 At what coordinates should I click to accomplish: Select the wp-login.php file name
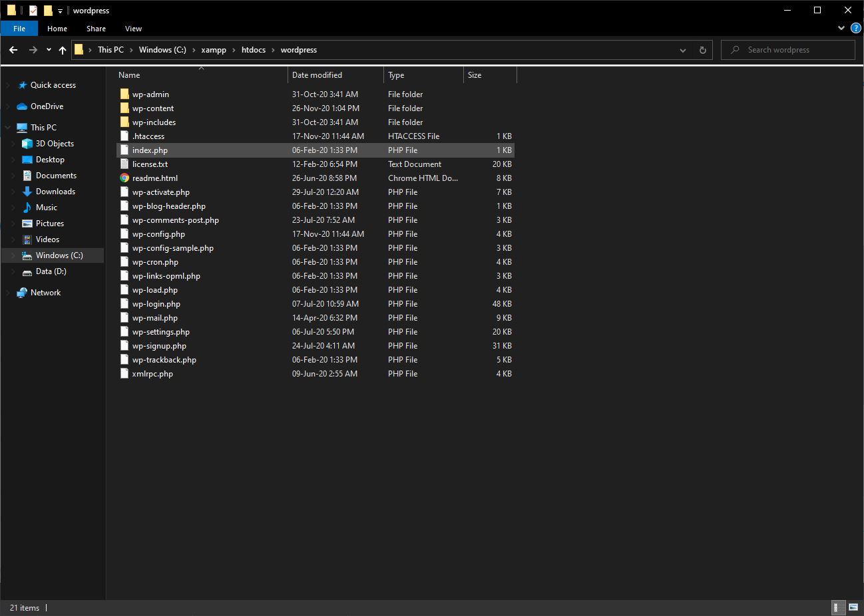pos(156,304)
